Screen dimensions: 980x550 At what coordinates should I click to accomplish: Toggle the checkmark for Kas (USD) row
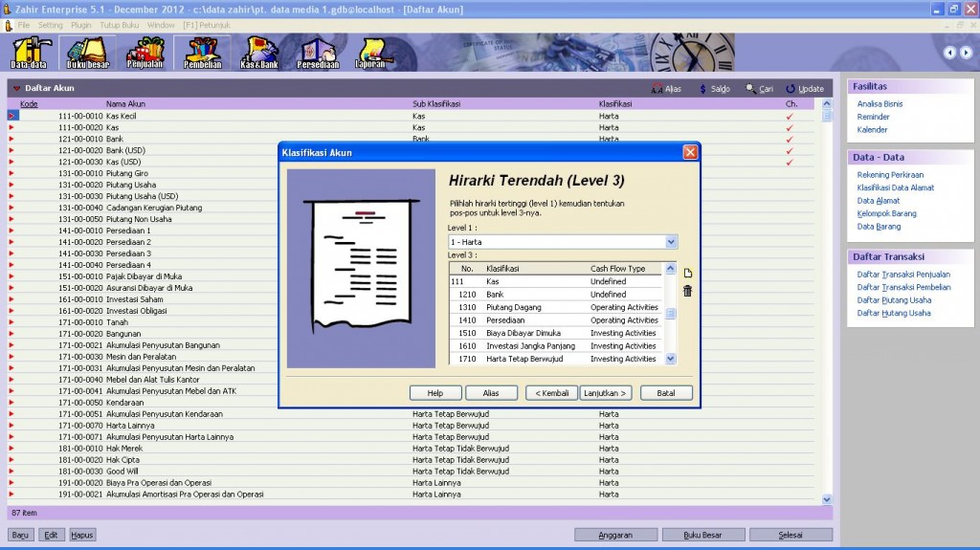coord(790,162)
